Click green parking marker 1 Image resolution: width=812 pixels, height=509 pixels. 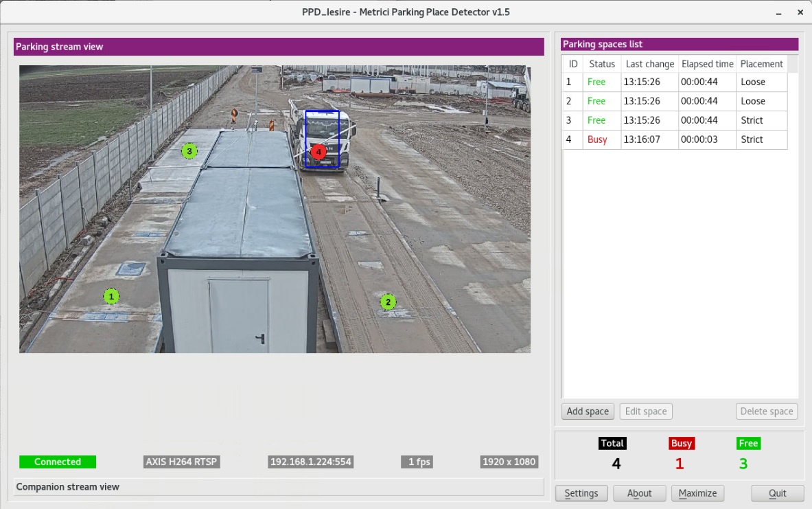[x=111, y=296]
